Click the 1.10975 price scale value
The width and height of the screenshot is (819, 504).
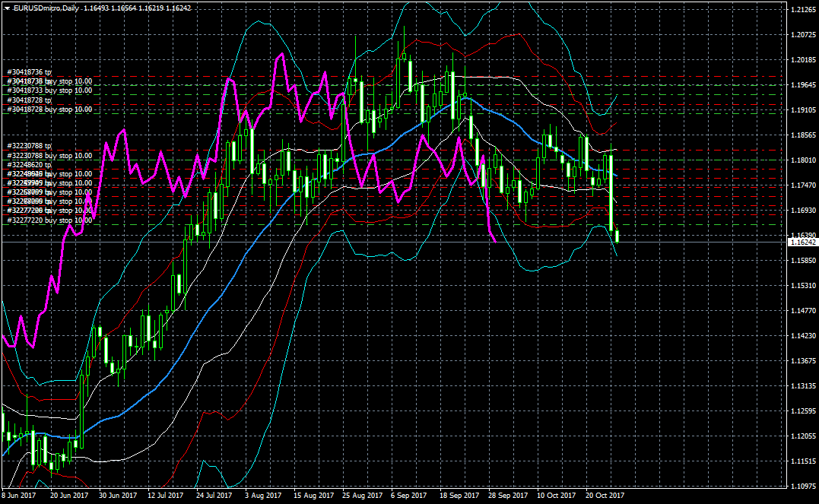pos(802,486)
